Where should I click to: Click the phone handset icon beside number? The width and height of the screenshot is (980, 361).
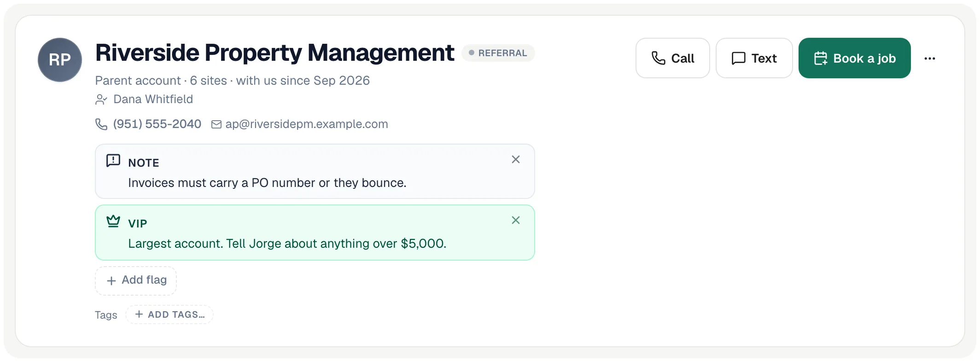pos(101,124)
